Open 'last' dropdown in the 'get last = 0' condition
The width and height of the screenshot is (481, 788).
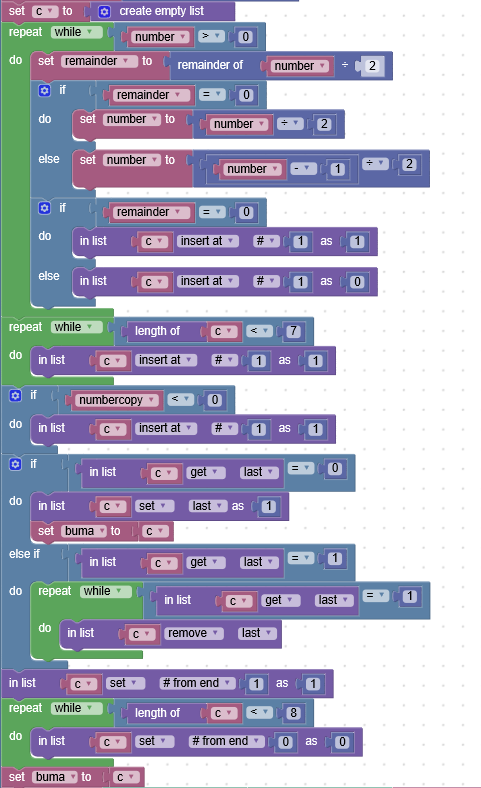[x=260, y=472]
